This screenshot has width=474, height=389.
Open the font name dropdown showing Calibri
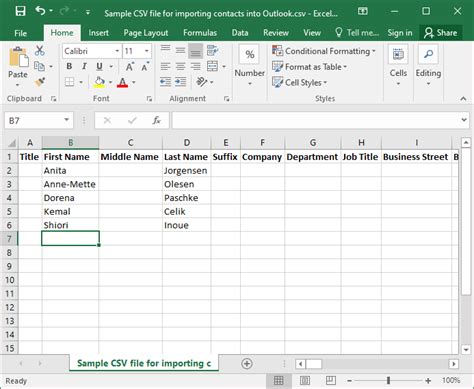point(117,51)
